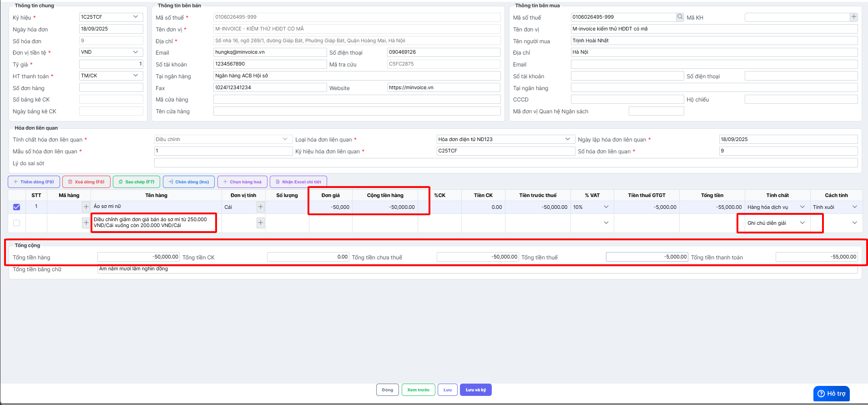Screen dimensions: 868x405
Task: Click Sao chép (F7) copy row
Action: 136,182
